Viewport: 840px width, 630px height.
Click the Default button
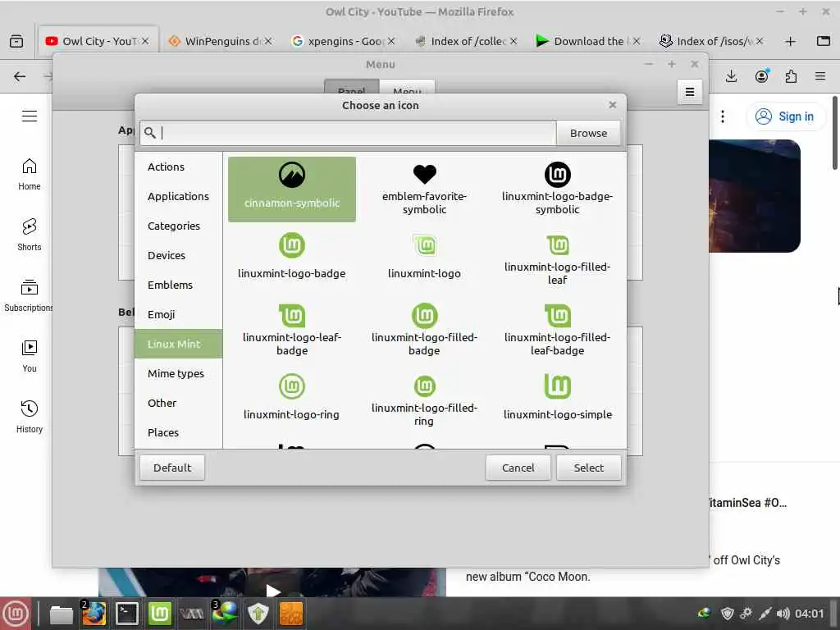click(x=172, y=468)
